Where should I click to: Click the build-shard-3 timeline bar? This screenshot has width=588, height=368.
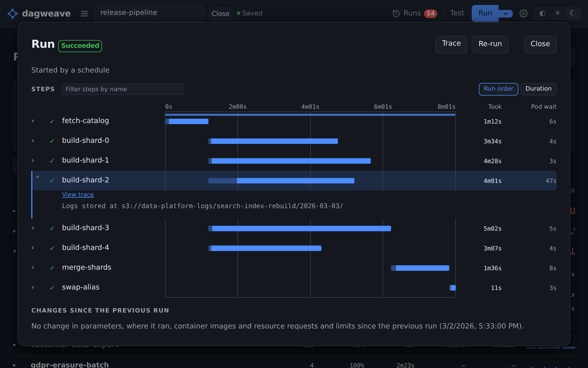[300, 228]
